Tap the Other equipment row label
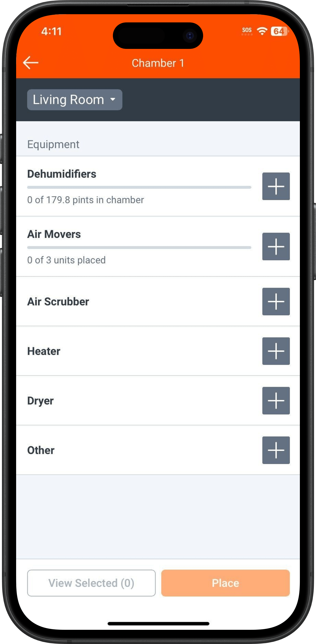 pos(41,450)
